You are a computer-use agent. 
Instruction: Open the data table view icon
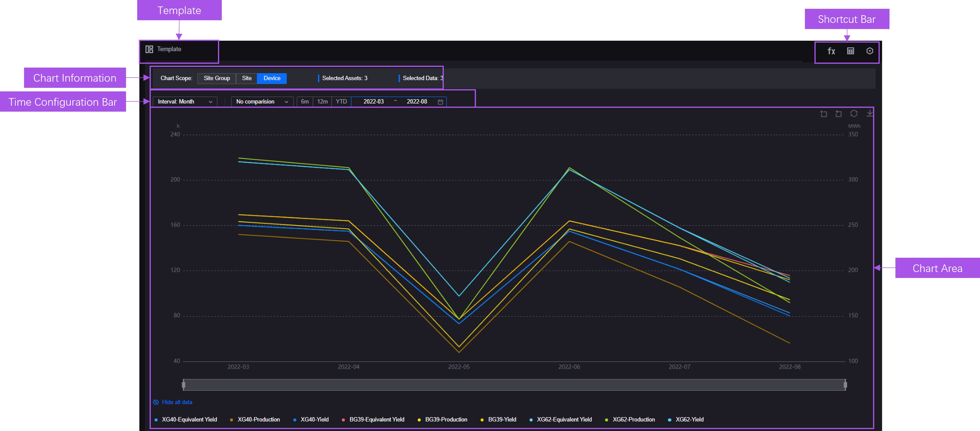coord(850,51)
